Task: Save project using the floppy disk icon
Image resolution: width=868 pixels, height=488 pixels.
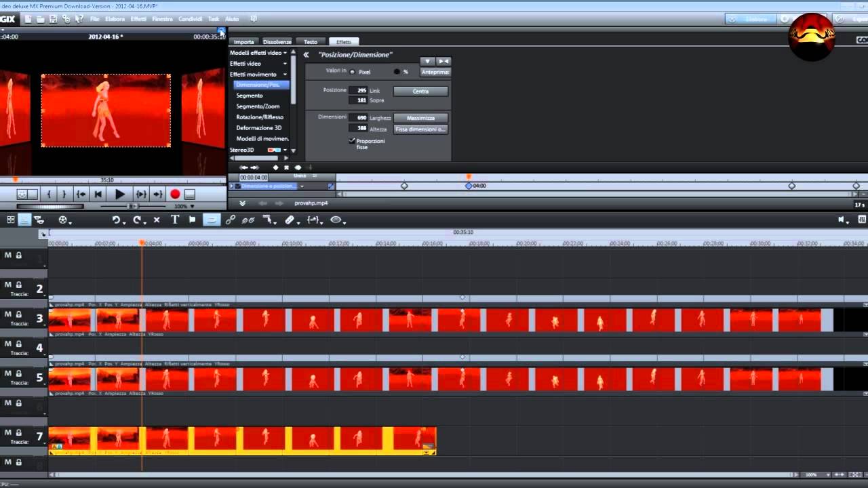Action: coord(53,19)
